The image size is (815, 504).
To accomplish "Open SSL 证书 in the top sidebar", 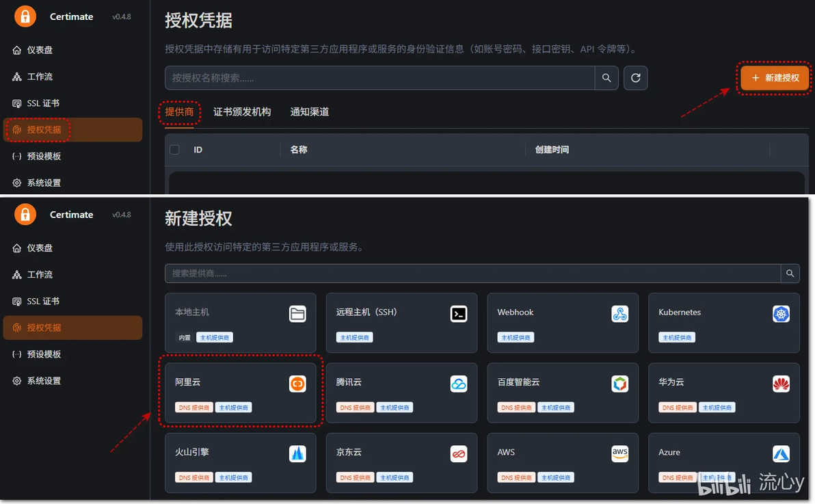I will tap(72, 103).
